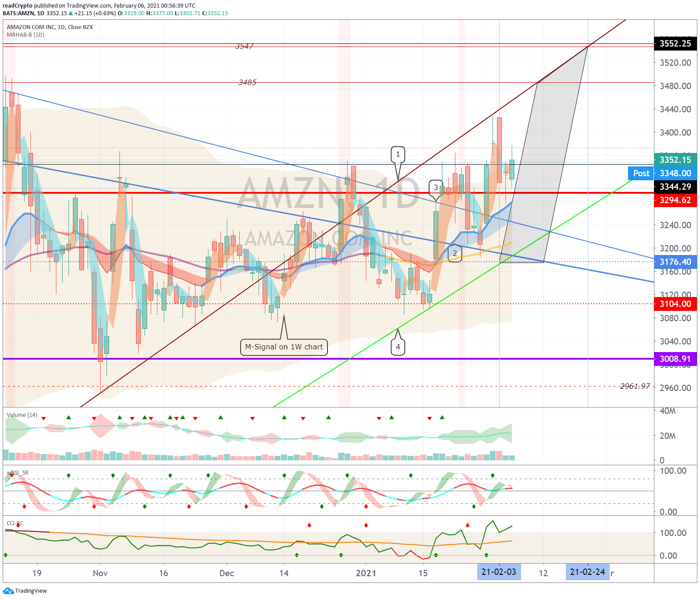The image size is (700, 599).
Task: Click the 19 label on time axis
Action: (x=37, y=573)
